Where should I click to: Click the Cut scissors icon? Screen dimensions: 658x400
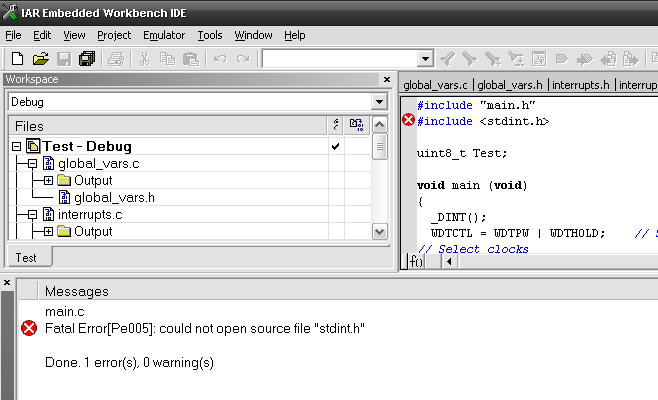coord(144,59)
